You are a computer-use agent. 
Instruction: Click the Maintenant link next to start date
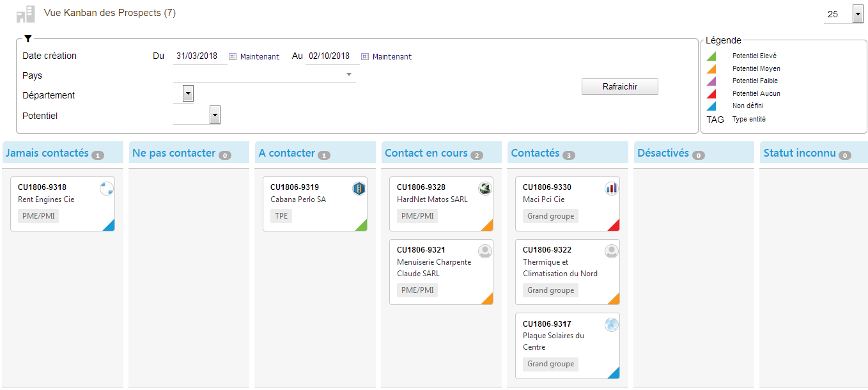[260, 57]
